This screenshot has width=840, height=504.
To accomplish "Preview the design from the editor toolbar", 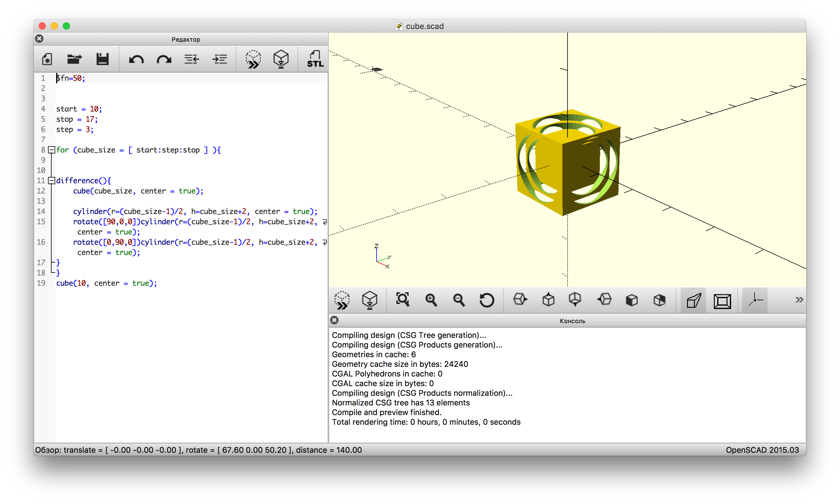I will click(253, 59).
